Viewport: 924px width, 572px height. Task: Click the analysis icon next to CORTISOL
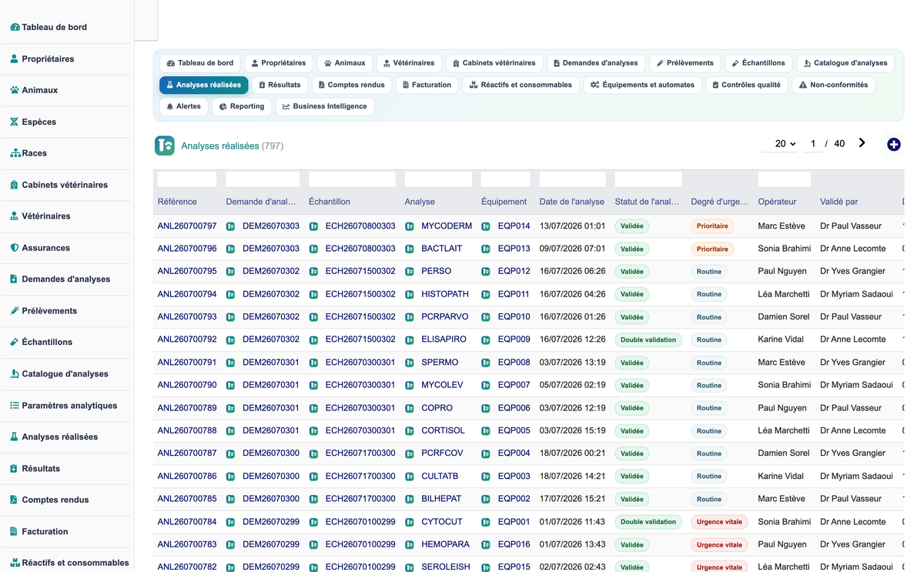pos(410,431)
